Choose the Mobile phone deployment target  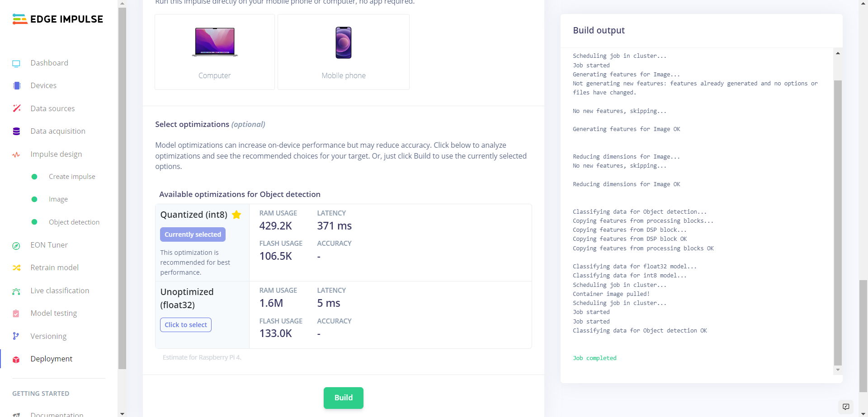coord(344,52)
